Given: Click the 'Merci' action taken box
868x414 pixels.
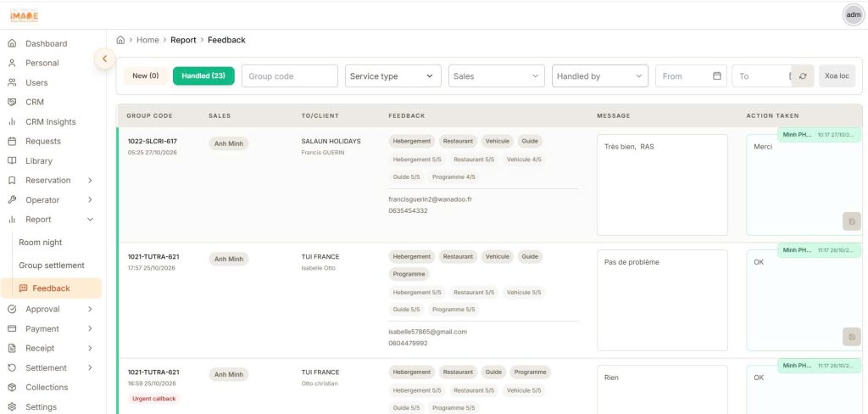Looking at the screenshot, I should (804, 185).
